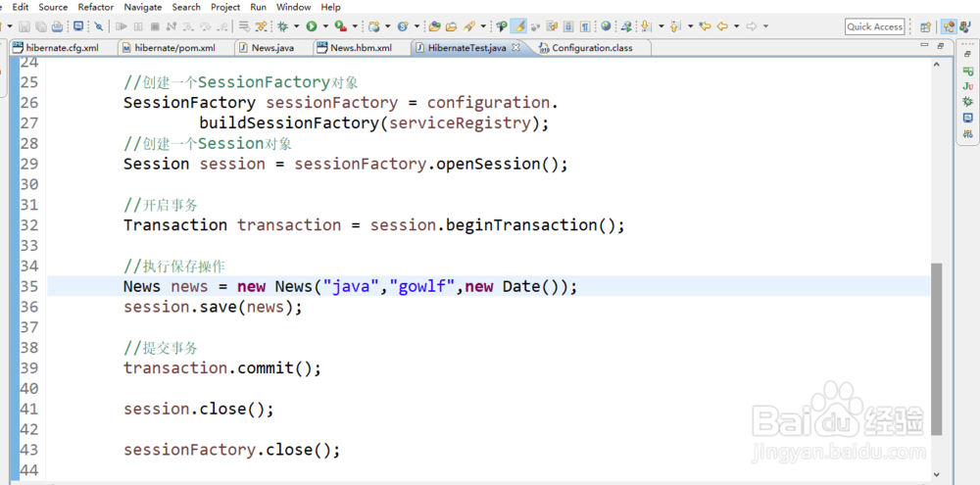The image size is (980, 485).
Task: Open the Help menu
Action: 330,7
